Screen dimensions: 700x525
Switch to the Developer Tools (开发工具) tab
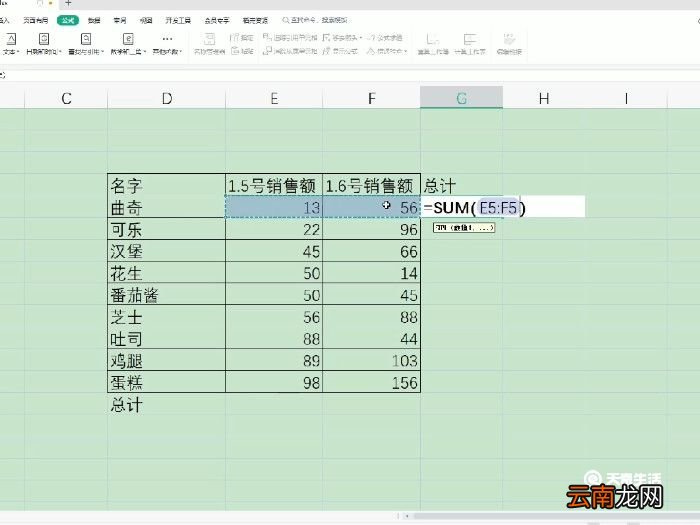tap(178, 20)
